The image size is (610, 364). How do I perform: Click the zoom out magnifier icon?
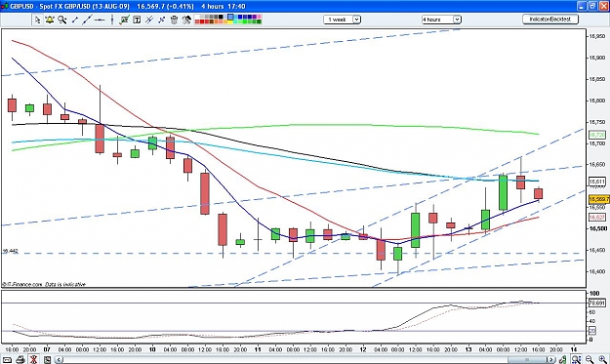coord(590,360)
